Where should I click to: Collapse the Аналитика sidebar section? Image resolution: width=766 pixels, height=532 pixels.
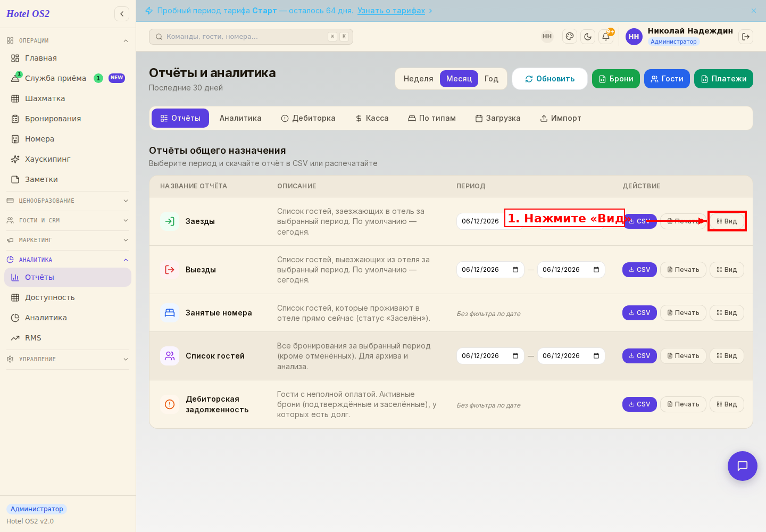point(68,260)
